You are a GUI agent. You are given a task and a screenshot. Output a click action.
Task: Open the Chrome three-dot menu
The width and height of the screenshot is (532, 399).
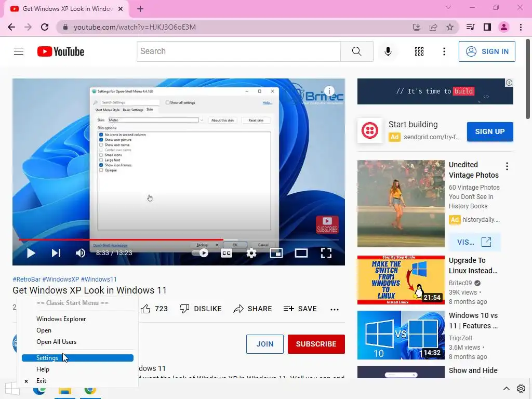click(x=521, y=27)
